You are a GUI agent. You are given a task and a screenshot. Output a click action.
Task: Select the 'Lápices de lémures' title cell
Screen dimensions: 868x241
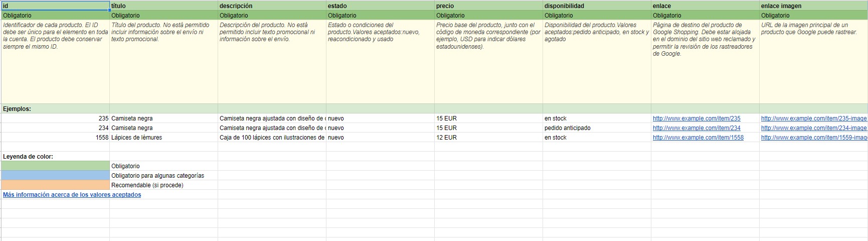click(x=163, y=138)
